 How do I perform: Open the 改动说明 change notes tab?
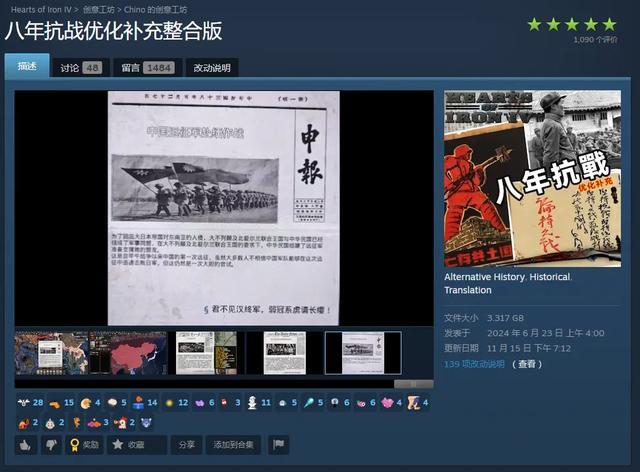(x=211, y=68)
